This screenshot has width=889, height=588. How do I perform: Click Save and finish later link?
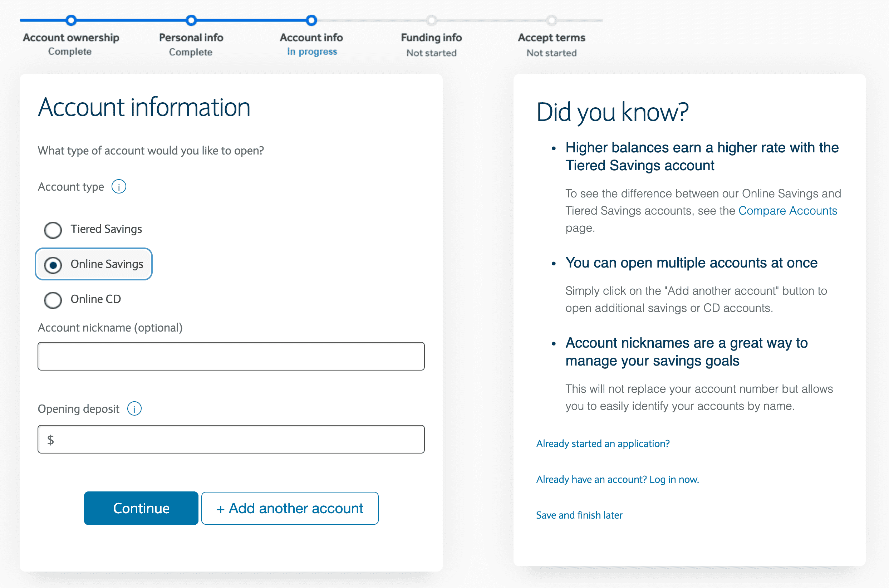click(x=579, y=515)
